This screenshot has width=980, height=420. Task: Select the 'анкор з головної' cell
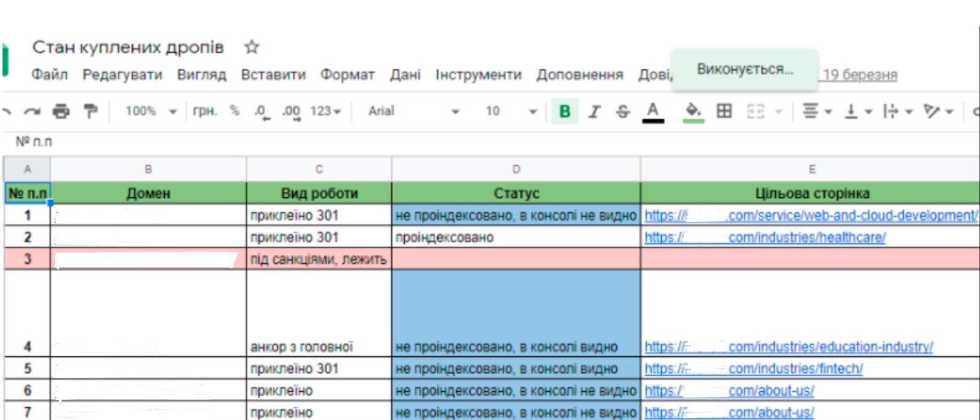pos(318,313)
